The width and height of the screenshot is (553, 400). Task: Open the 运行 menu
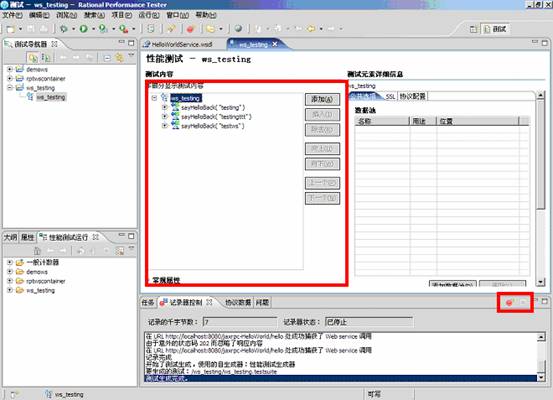(149, 15)
